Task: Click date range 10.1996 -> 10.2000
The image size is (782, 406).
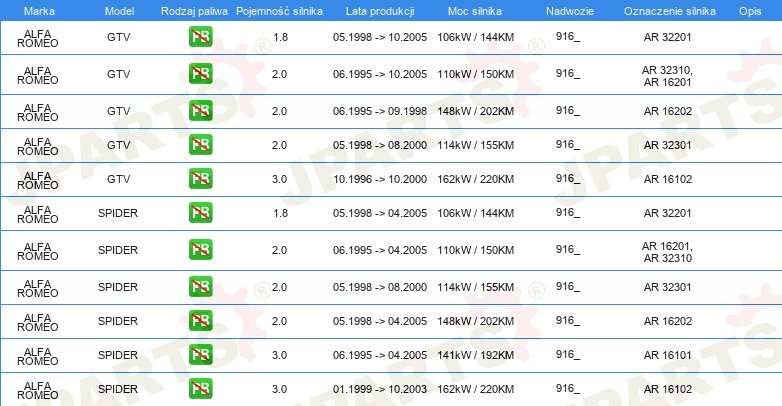Action: tap(380, 179)
